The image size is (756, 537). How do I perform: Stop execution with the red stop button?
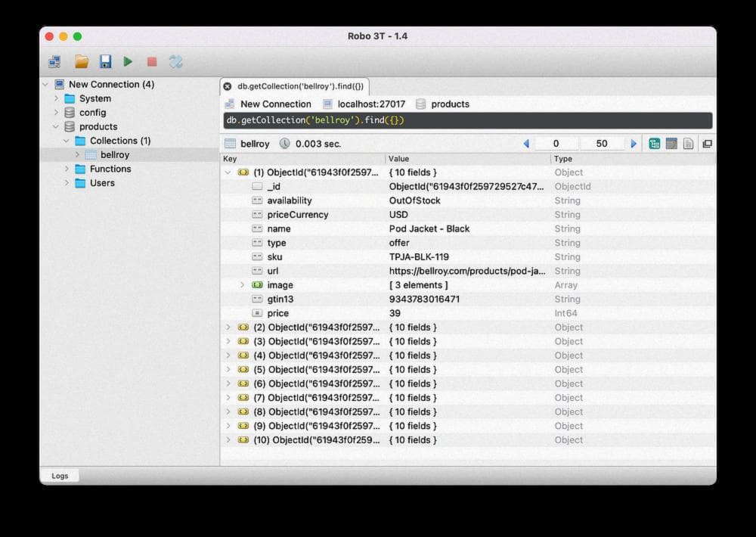152,62
